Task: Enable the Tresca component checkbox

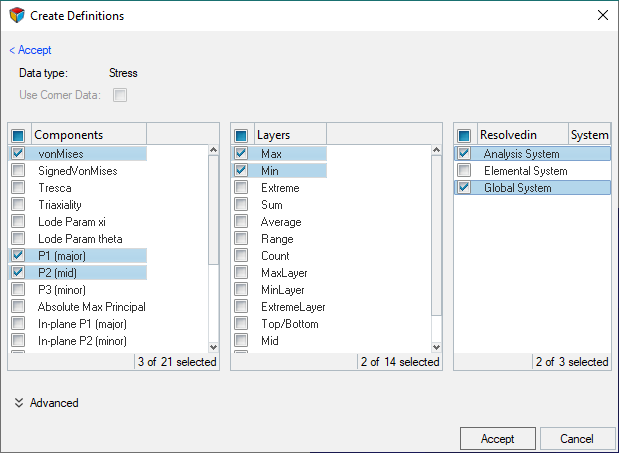Action: (18, 188)
